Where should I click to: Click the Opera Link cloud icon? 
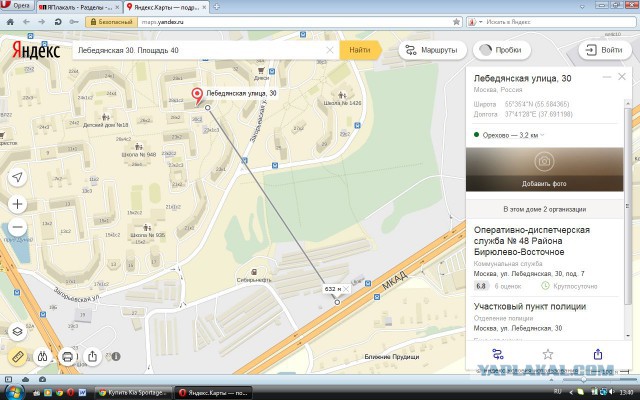(26, 380)
